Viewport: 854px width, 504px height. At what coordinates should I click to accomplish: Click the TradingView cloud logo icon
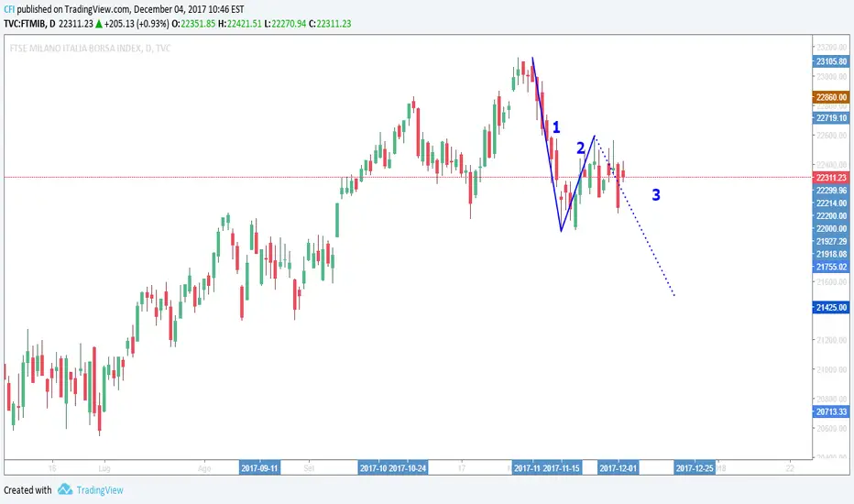[65, 489]
